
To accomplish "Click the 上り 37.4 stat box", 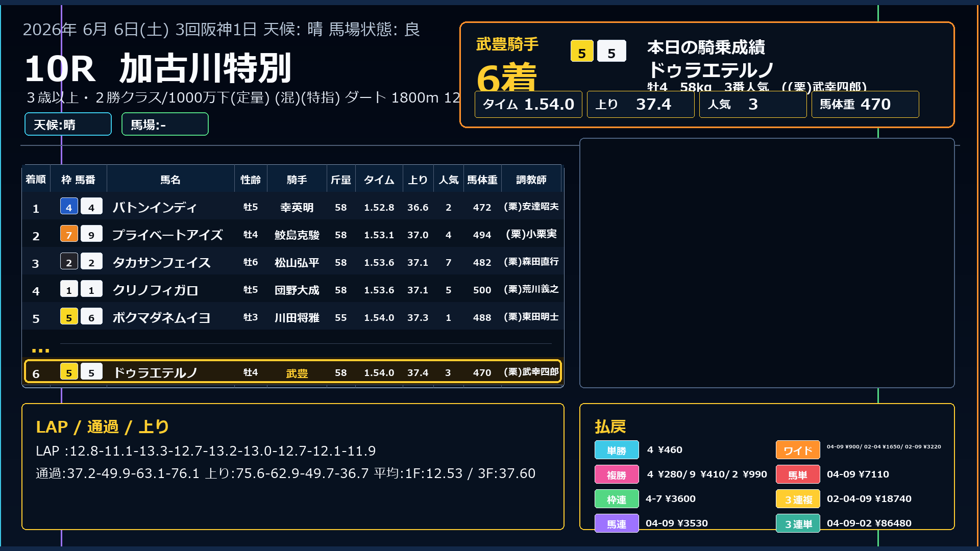I will (x=641, y=104).
